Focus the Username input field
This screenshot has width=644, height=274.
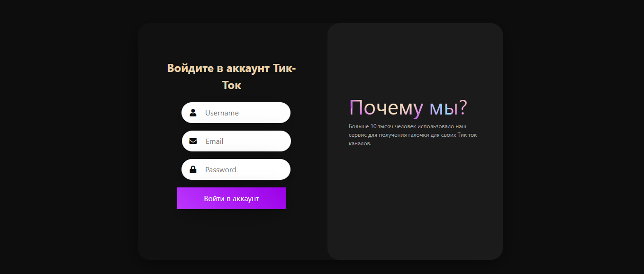(242, 113)
